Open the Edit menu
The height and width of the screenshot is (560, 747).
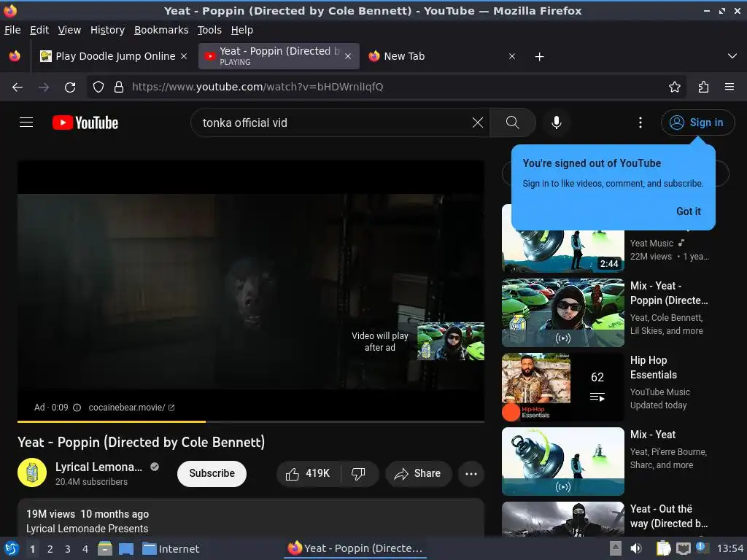pos(39,30)
